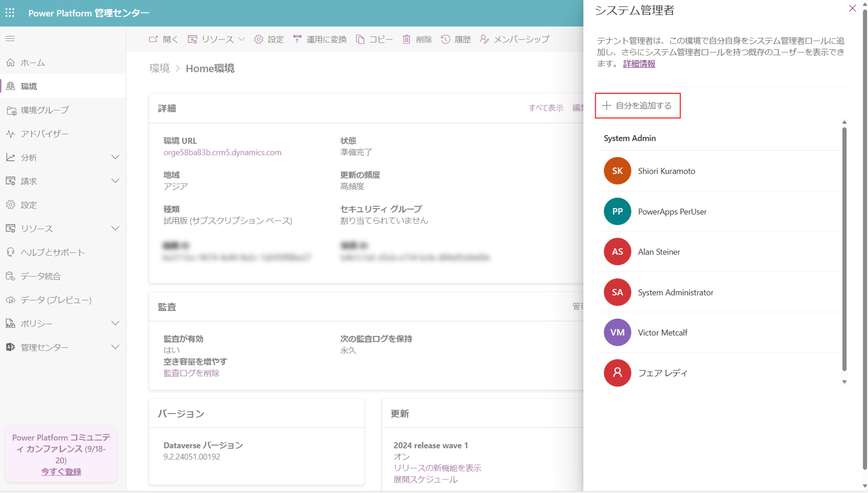Collapse the hamburger navigation menu
Image resolution: width=868 pixels, height=493 pixels.
point(10,39)
